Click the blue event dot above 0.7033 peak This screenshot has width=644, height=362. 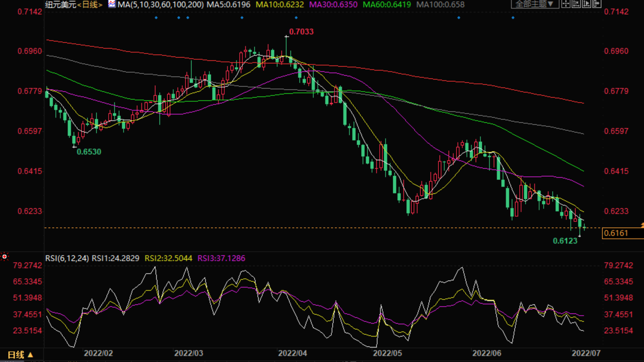(296, 18)
